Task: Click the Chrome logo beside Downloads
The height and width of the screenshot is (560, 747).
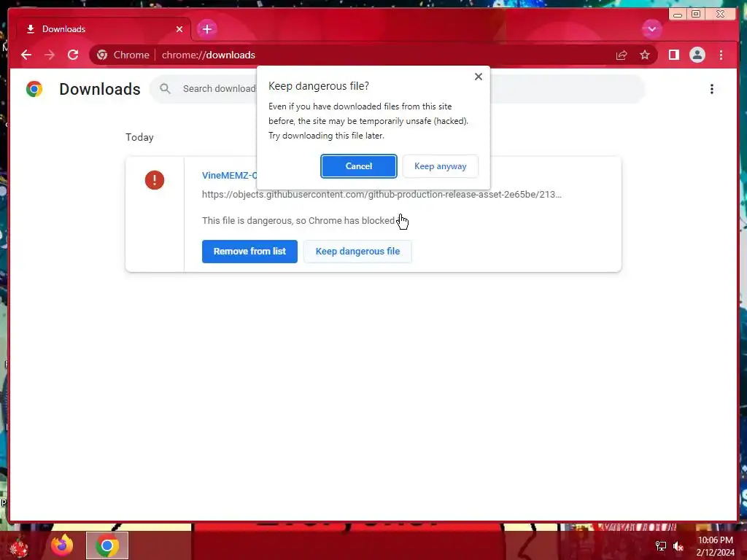Action: click(x=34, y=89)
